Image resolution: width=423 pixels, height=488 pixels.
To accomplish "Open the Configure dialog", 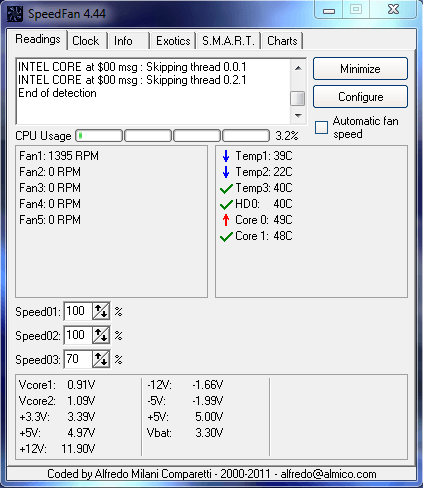I will (x=360, y=97).
